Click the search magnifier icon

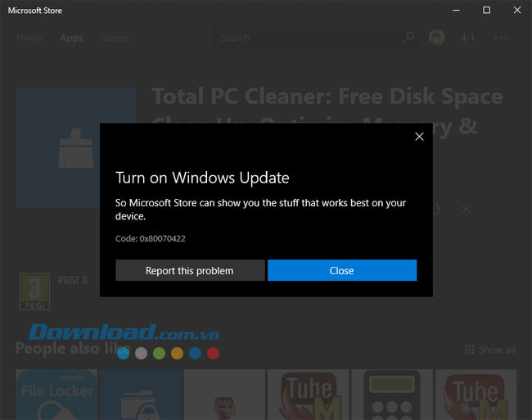[409, 37]
